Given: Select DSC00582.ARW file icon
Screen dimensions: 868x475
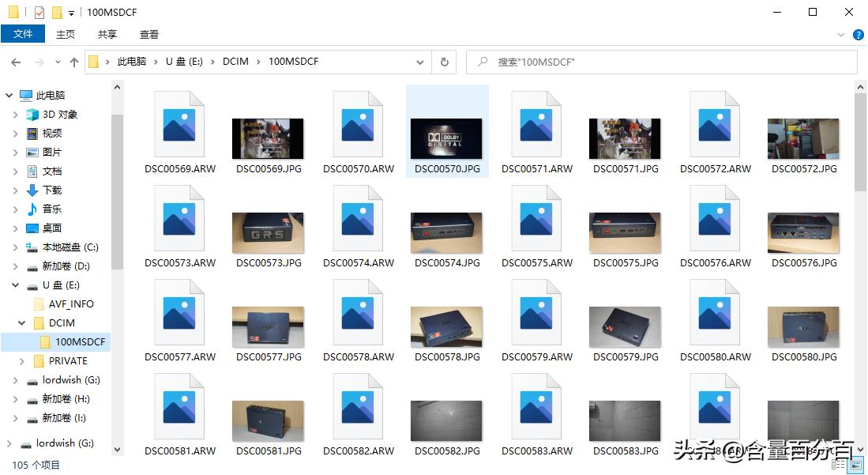Looking at the screenshot, I should point(358,407).
